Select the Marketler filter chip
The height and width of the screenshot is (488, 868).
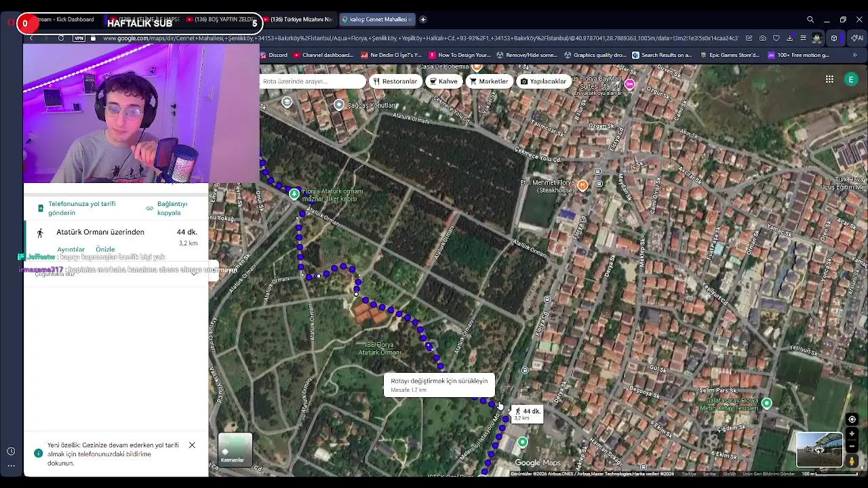pyautogui.click(x=488, y=81)
